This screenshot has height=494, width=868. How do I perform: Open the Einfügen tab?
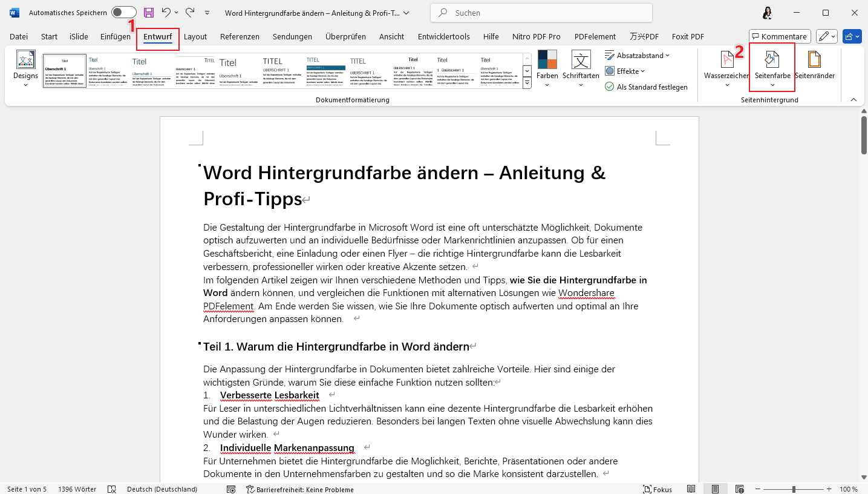tap(116, 36)
